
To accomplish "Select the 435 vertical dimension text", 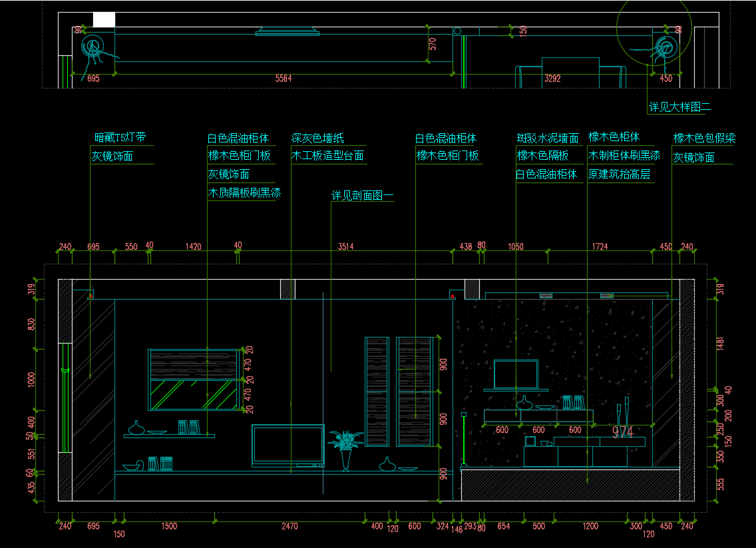I will pyautogui.click(x=31, y=487).
